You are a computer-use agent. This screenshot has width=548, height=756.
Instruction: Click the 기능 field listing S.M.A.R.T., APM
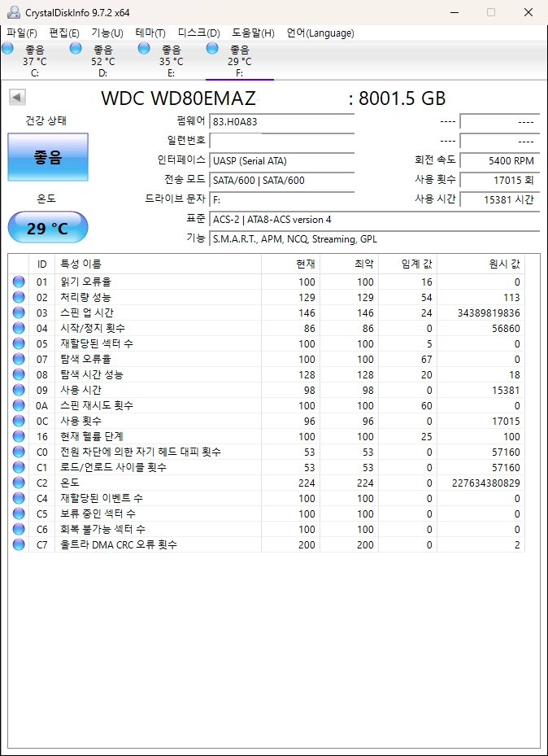coord(374,239)
